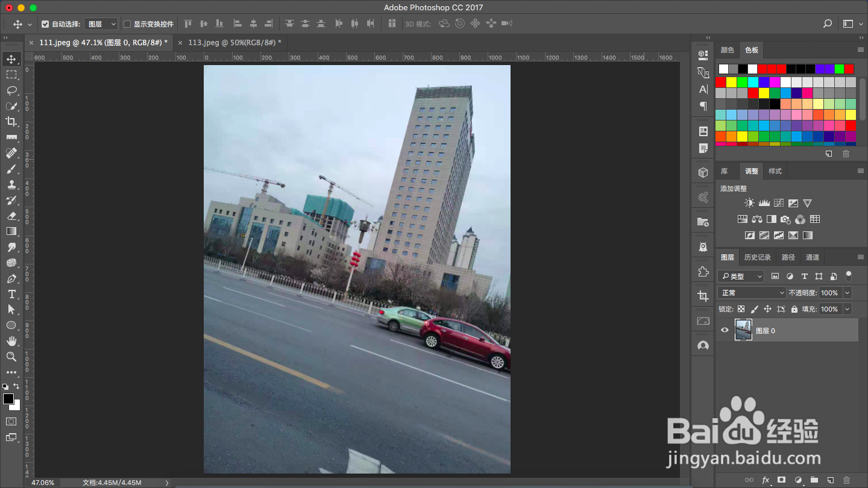Add a Levels adjustment
This screenshot has height=488, width=868.
[x=764, y=203]
